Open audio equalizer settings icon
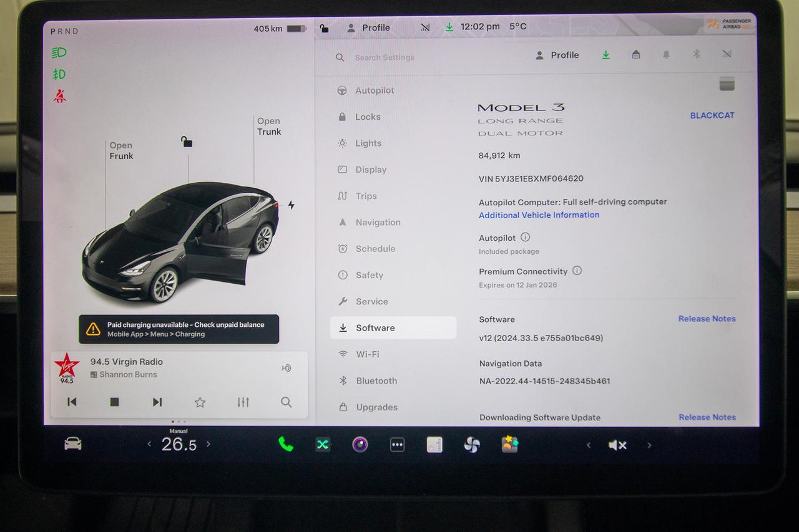The height and width of the screenshot is (532, 799). [243, 402]
